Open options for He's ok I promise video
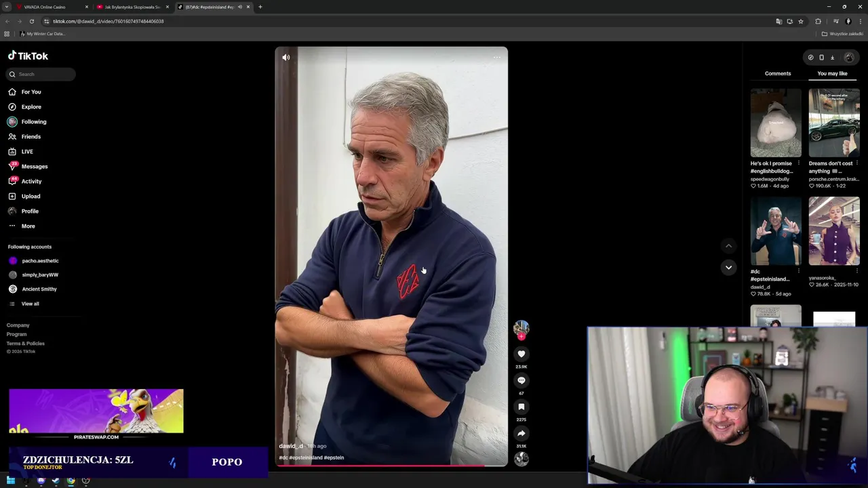Viewport: 868px width, 488px height. coord(799,163)
